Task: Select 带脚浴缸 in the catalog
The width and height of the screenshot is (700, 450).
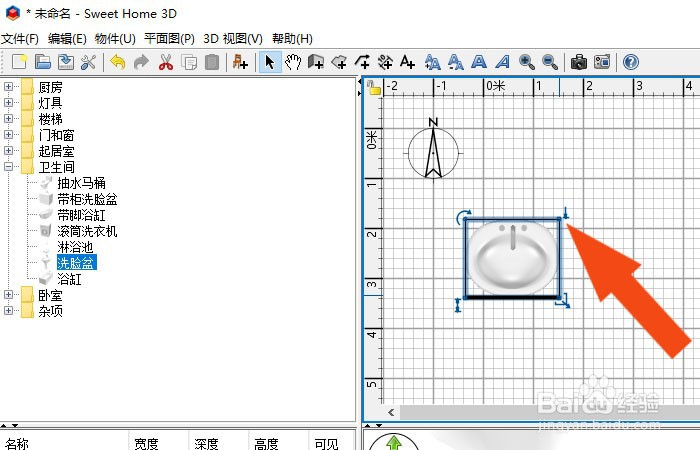Action: click(x=81, y=215)
